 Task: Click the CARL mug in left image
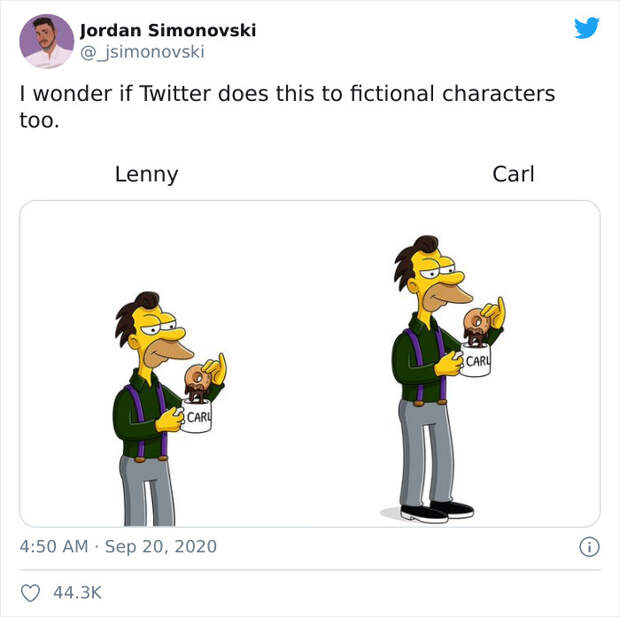pyautogui.click(x=197, y=416)
